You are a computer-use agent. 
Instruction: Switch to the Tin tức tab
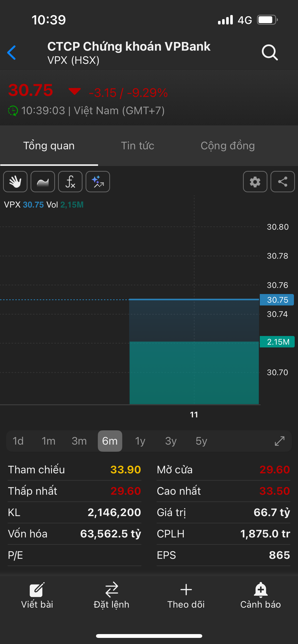[138, 146]
